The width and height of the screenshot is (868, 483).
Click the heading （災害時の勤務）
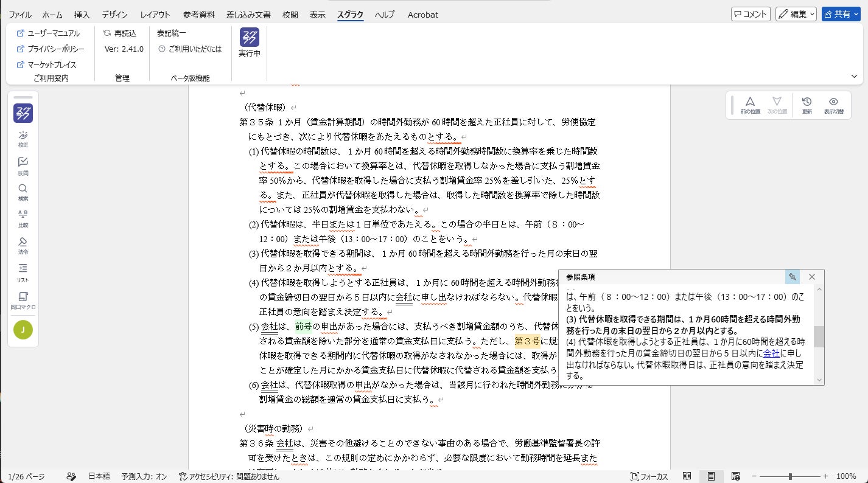[273, 429]
